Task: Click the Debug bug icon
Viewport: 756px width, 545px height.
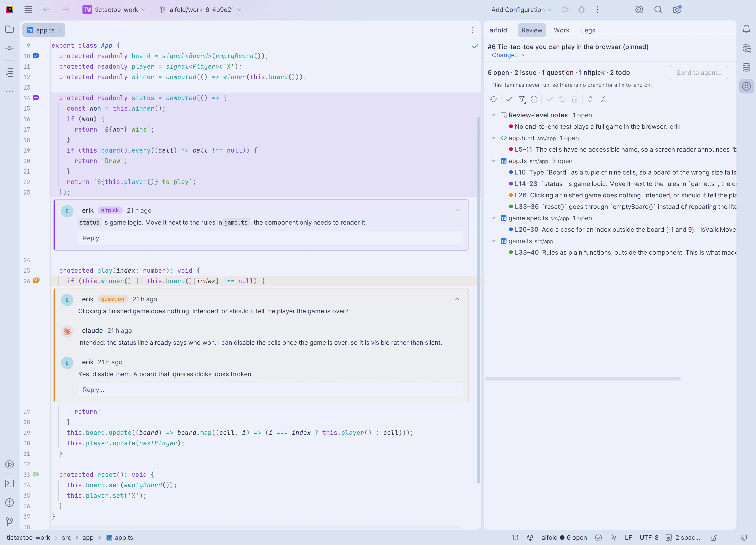Action: click(x=582, y=10)
